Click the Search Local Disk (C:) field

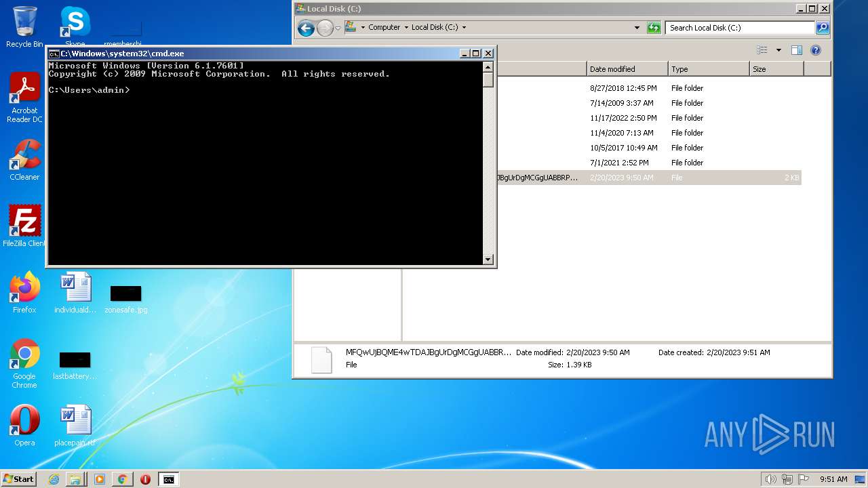click(x=740, y=28)
